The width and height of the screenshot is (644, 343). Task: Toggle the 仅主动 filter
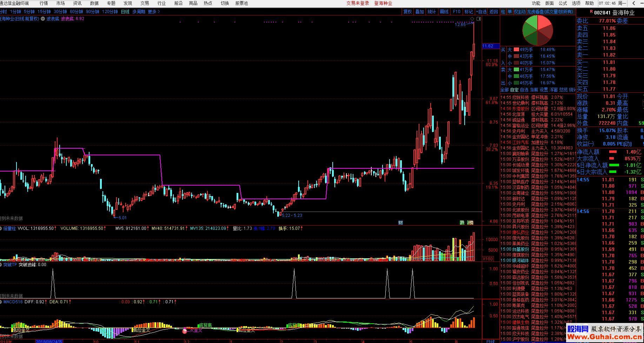[x=520, y=12]
